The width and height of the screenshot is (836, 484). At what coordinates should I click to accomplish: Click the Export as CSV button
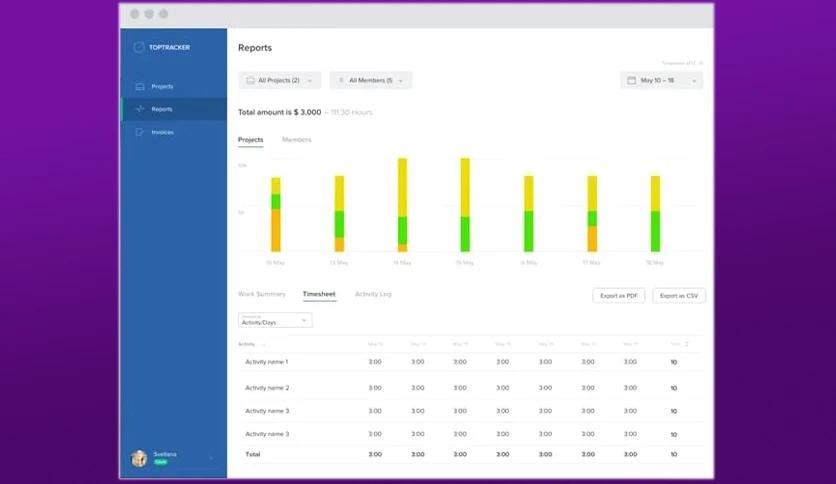pos(679,296)
